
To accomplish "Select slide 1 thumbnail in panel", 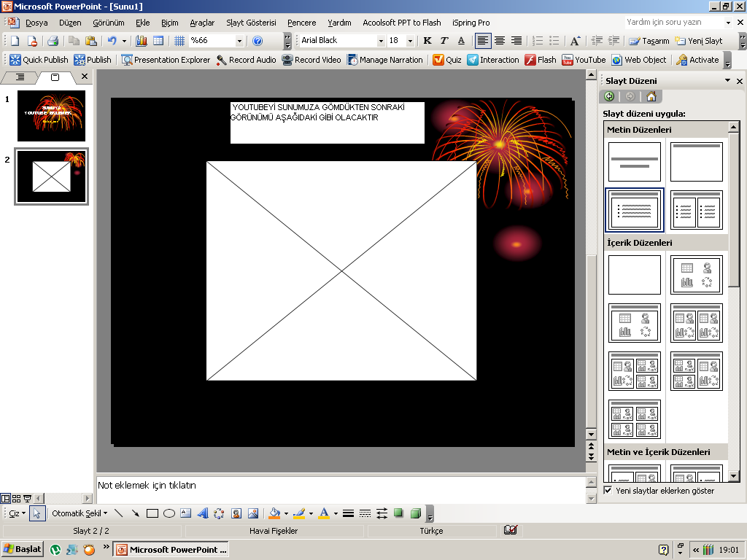I will pos(51,115).
